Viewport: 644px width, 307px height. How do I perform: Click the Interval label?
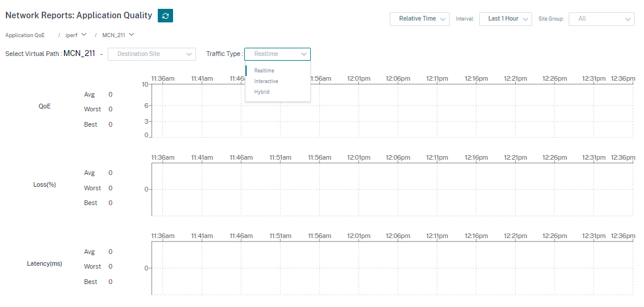click(465, 19)
